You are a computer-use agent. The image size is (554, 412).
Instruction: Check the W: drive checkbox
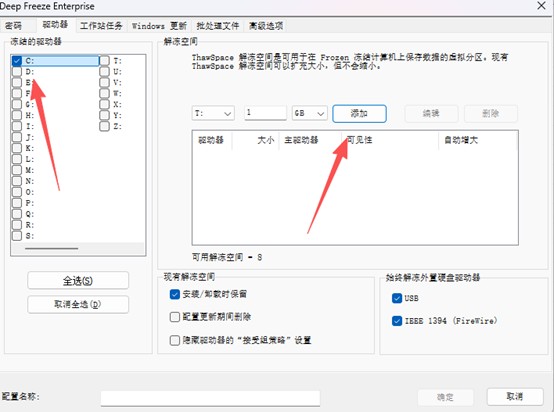(x=105, y=93)
